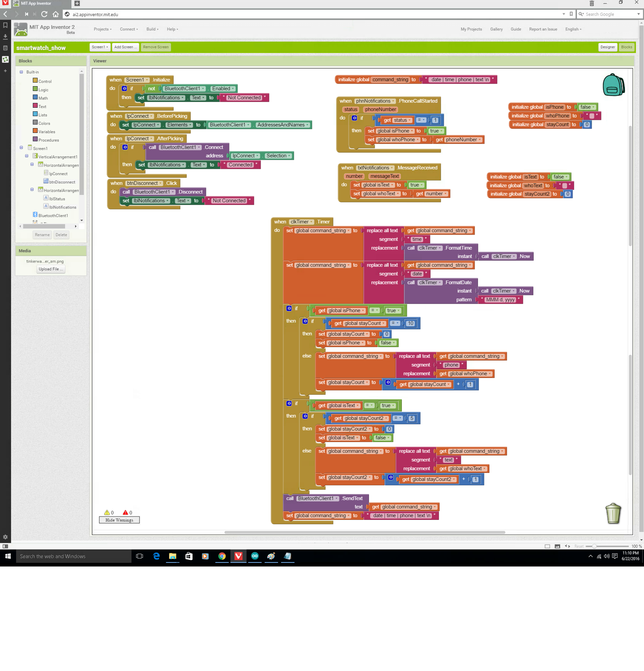Viewport: 644px width, 671px height.
Task: Open the Screen1 screen selector dropdown
Action: (100, 47)
